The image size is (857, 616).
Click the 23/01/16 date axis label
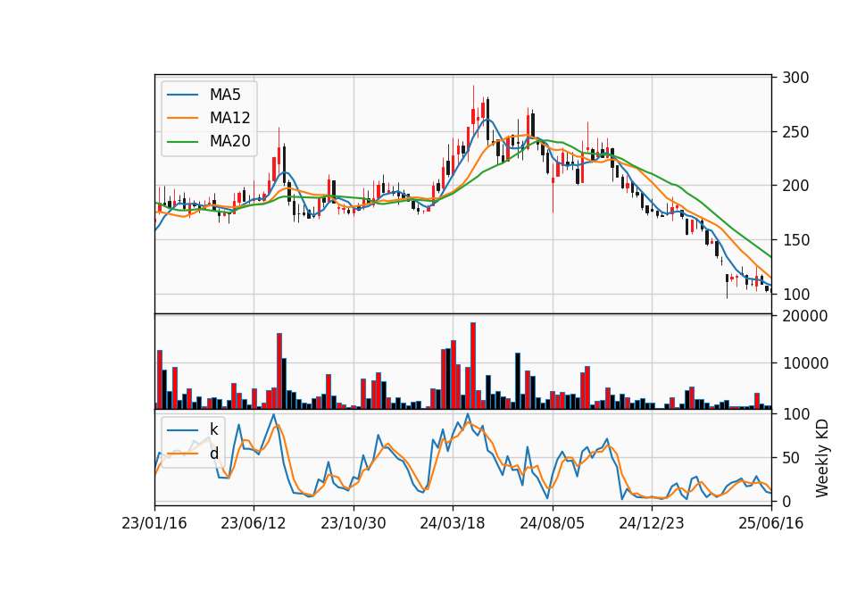click(x=154, y=523)
